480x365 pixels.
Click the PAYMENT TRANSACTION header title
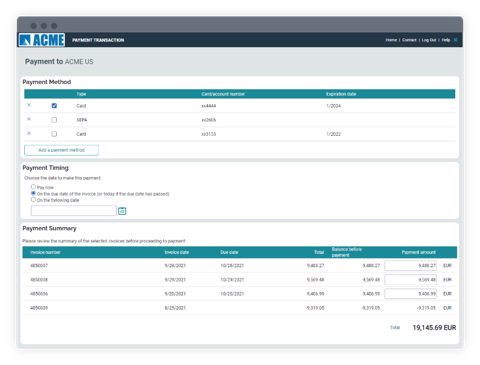(98, 40)
